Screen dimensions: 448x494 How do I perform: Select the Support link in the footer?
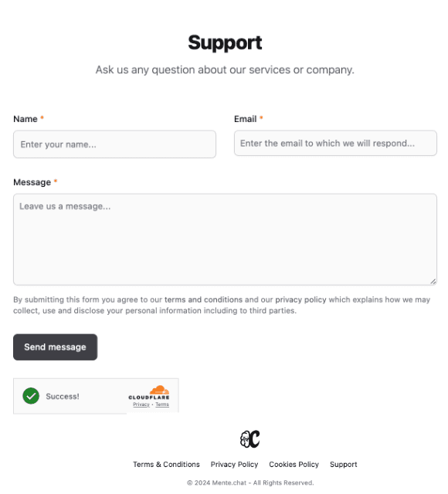tap(343, 464)
